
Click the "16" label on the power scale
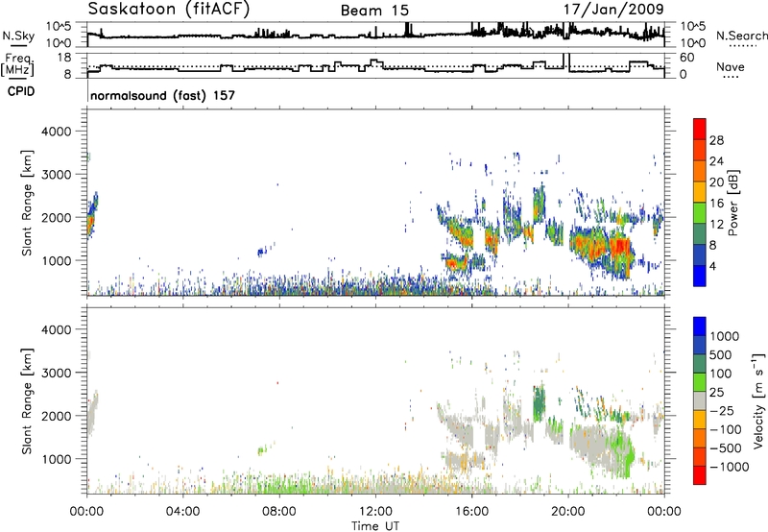(x=716, y=204)
